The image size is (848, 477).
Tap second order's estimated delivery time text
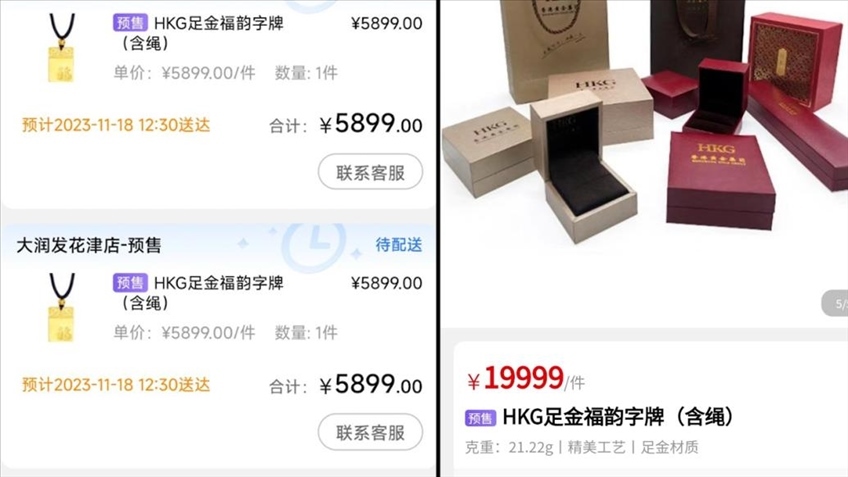pyautogui.click(x=116, y=385)
